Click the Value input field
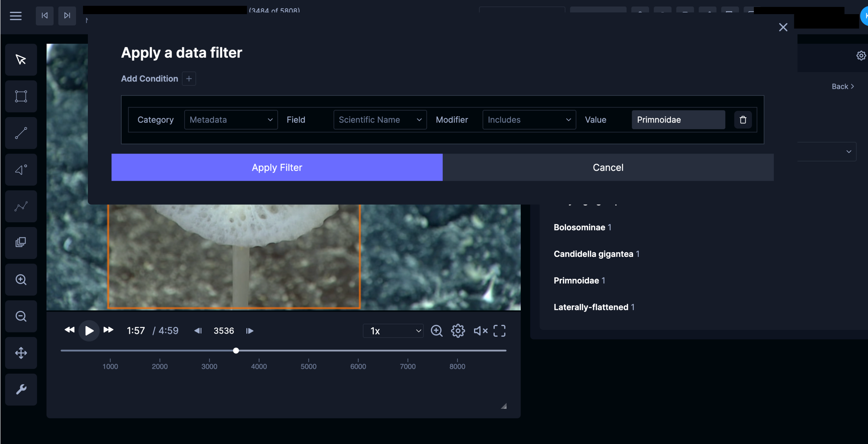The height and width of the screenshot is (444, 868). coord(678,120)
